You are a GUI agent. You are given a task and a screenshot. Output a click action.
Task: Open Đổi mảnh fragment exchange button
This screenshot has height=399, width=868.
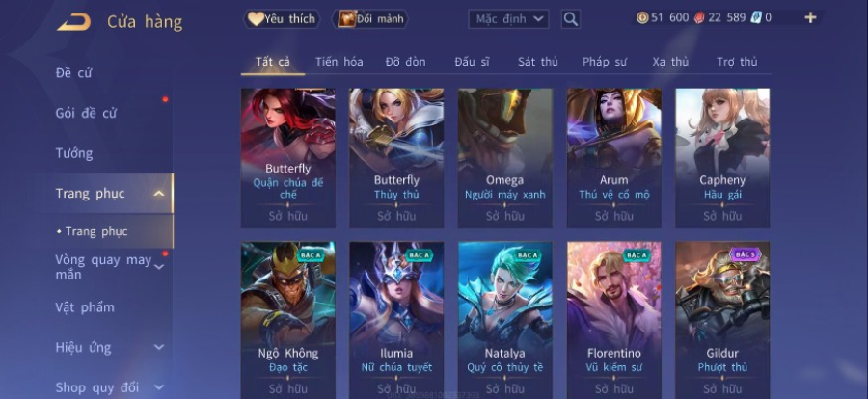click(x=369, y=19)
